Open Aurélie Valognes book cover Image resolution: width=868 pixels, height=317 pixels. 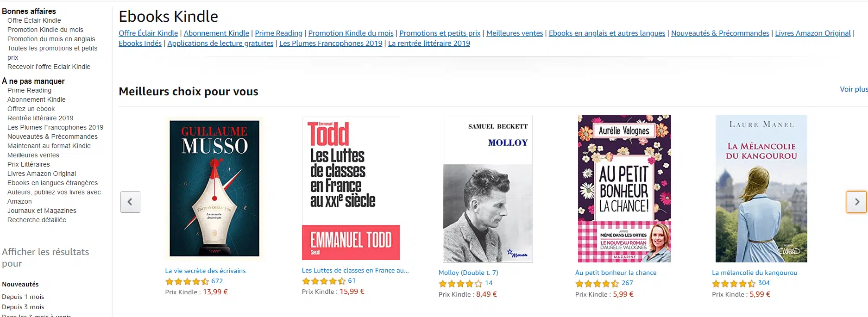click(624, 188)
